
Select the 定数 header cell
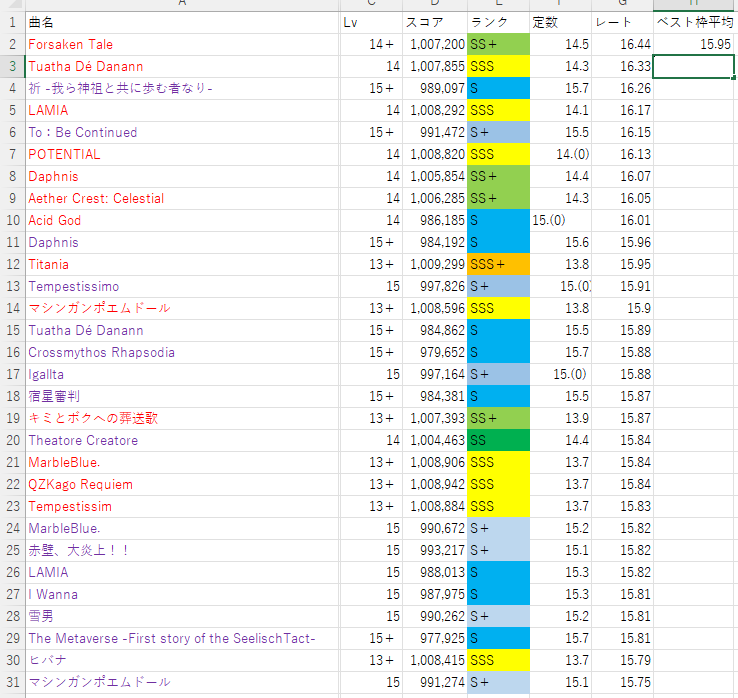tap(546, 22)
